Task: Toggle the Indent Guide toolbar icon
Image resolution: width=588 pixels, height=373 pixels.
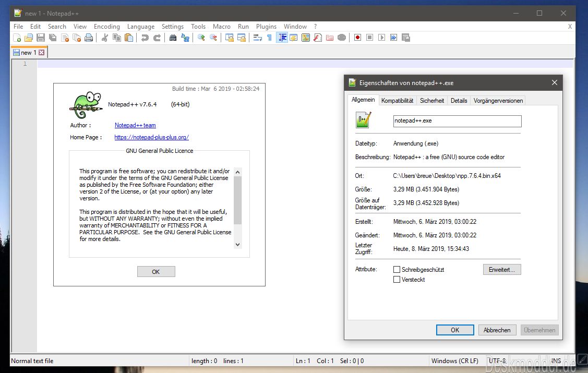Action: (282, 38)
